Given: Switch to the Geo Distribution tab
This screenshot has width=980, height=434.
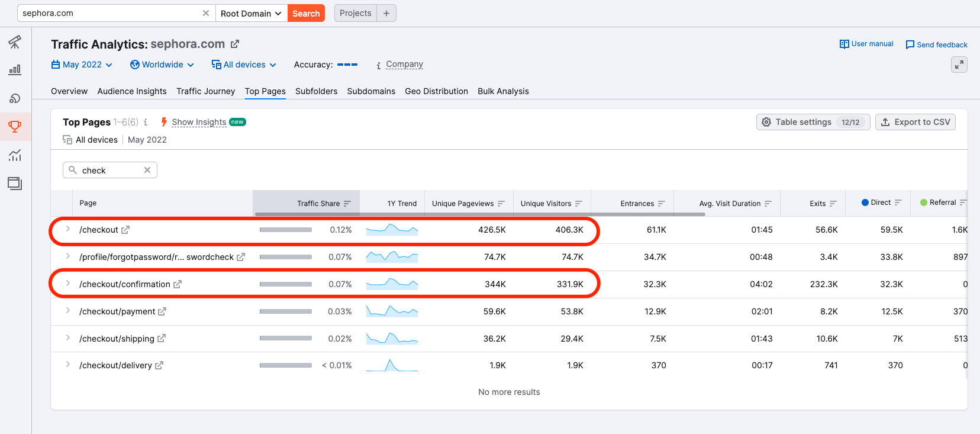Looking at the screenshot, I should click(x=437, y=91).
